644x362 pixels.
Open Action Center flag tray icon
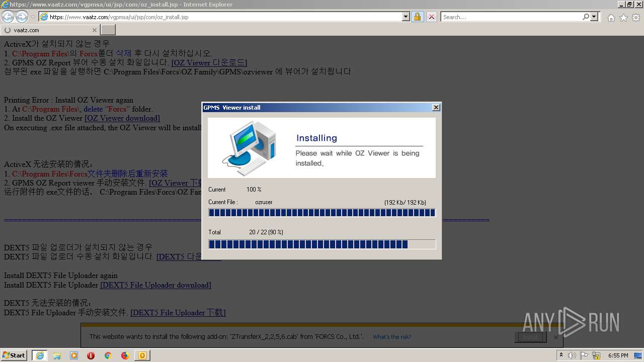point(584,355)
